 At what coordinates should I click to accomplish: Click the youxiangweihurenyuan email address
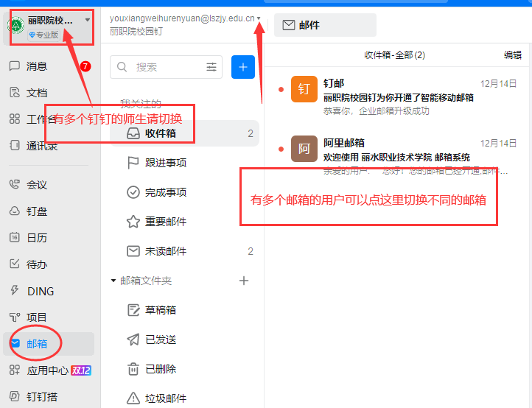click(182, 18)
